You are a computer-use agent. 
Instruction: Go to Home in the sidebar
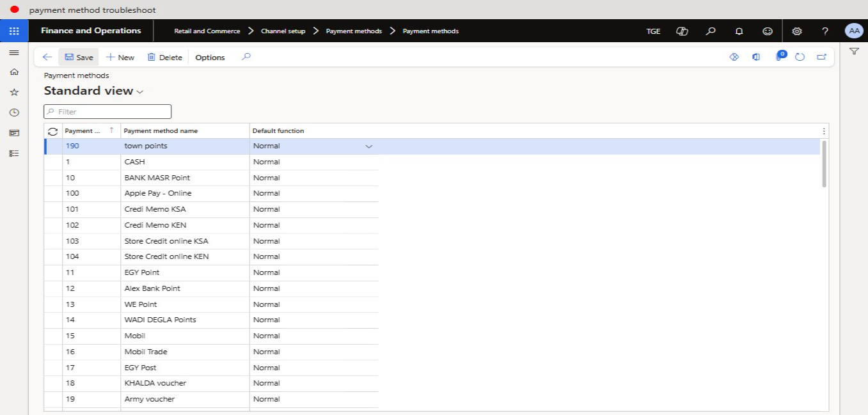[x=14, y=72]
